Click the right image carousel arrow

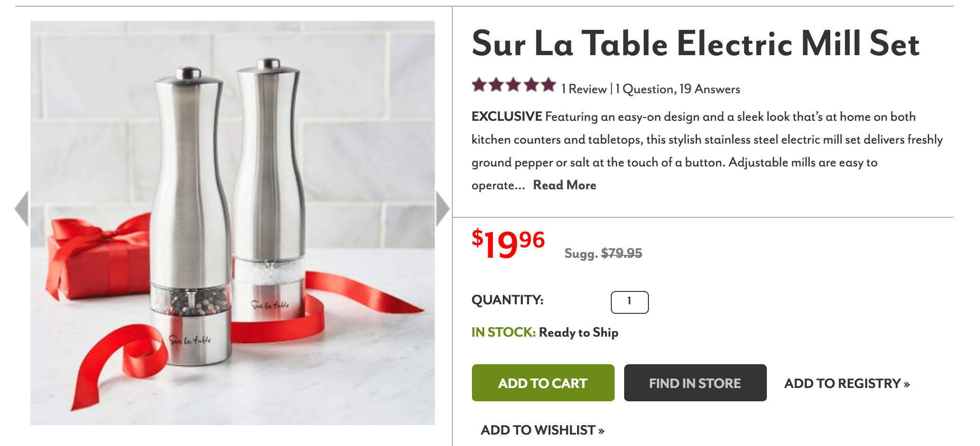[443, 208]
